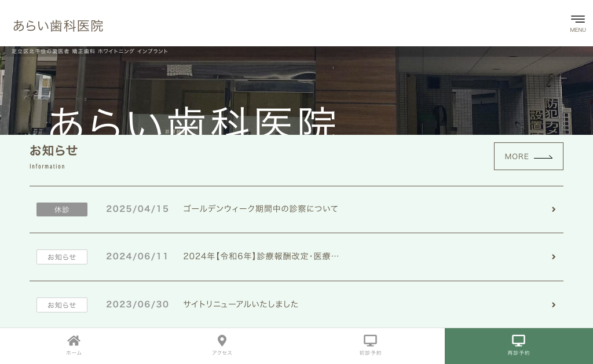This screenshot has width=593, height=364.
Task: Click the gray 休診 category tag
Action: 62,209
